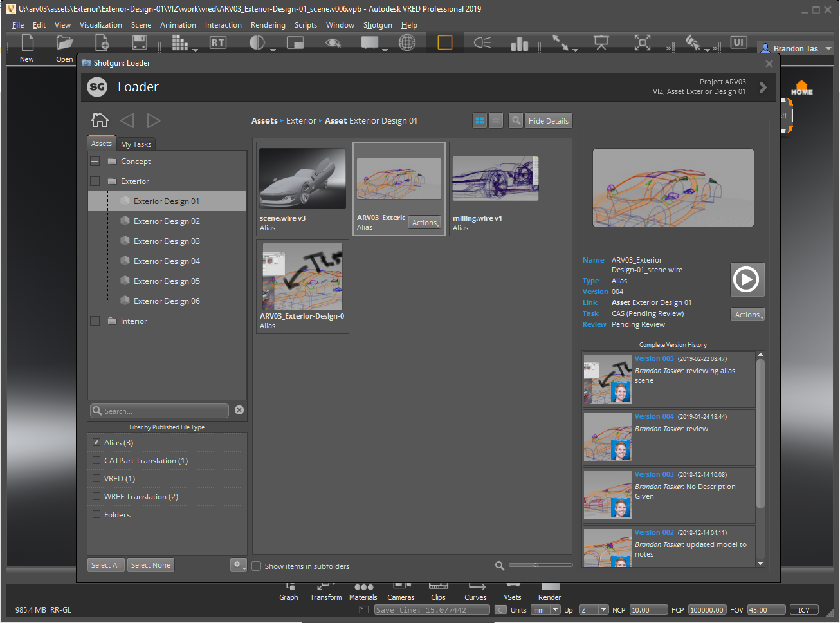The height and width of the screenshot is (623, 840).
Task: Play the ARV03 version preview
Action: pyautogui.click(x=747, y=279)
